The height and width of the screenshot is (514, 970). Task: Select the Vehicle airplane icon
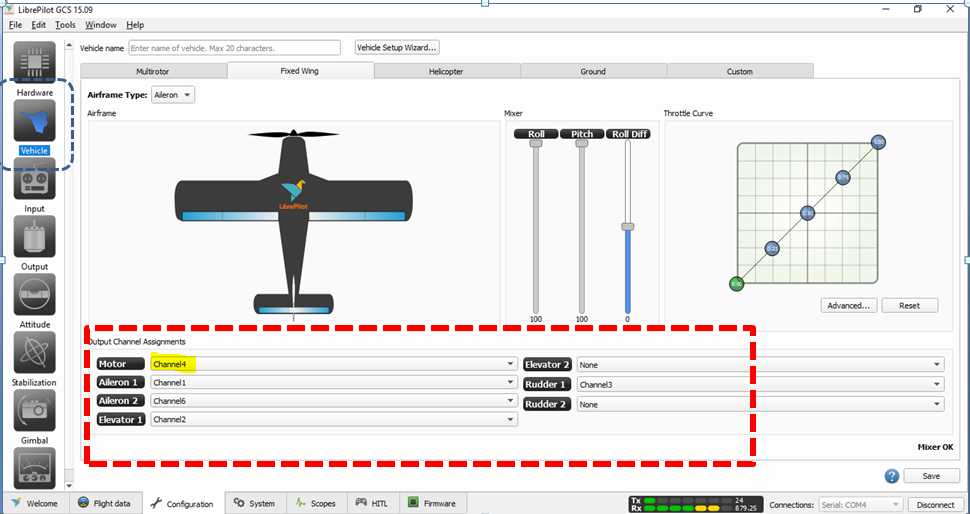[34, 121]
